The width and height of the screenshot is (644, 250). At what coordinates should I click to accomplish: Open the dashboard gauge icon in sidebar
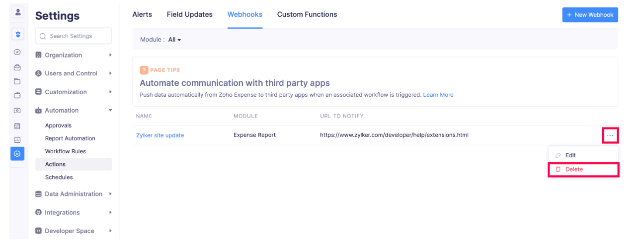(x=17, y=52)
